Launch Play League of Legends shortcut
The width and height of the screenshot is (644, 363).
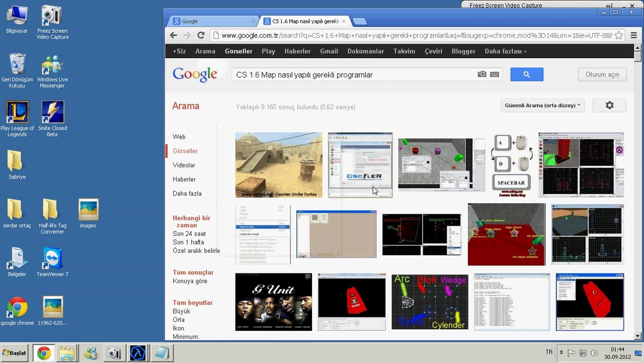pyautogui.click(x=17, y=119)
